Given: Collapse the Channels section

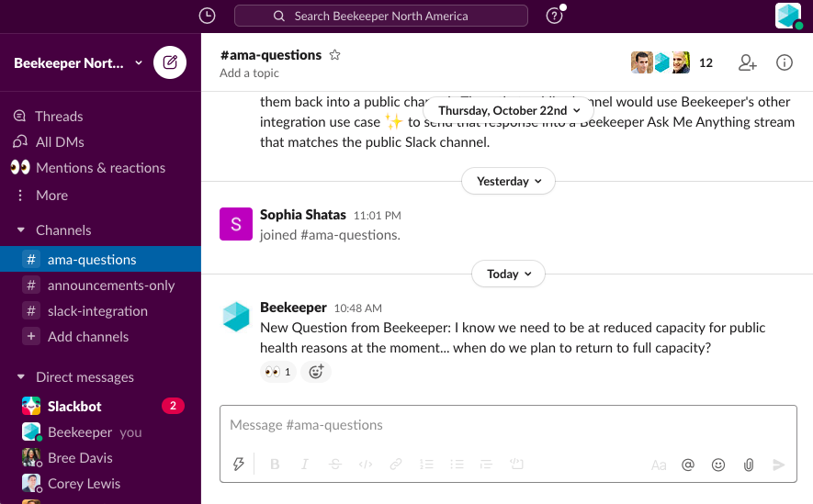Looking at the screenshot, I should coord(20,230).
